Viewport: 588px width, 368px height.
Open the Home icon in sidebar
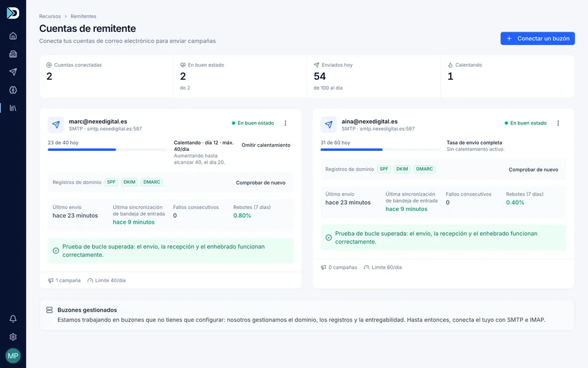click(13, 36)
